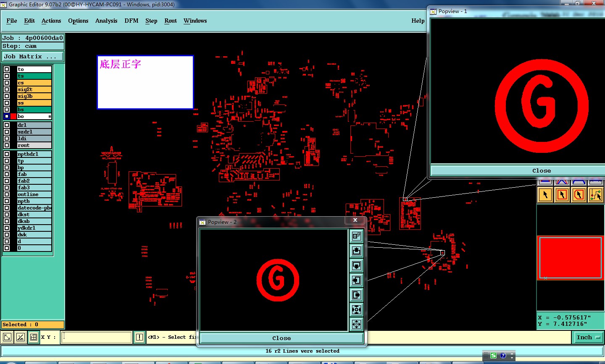Click red overview thumbnail in right panel
This screenshot has height=364, width=605.
tap(571, 258)
